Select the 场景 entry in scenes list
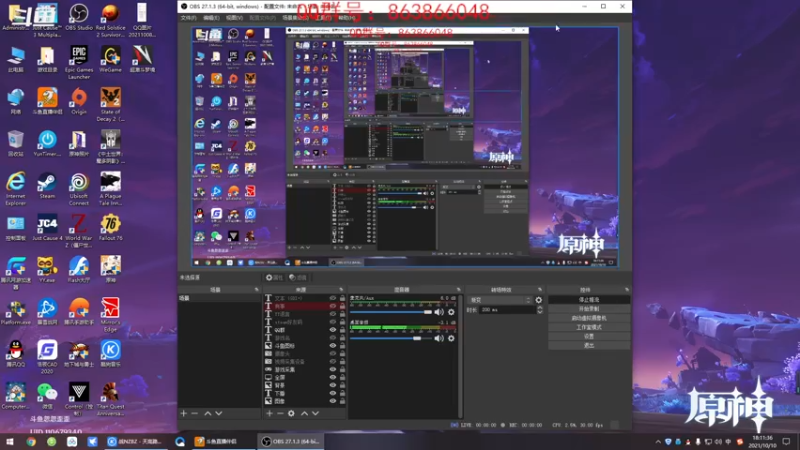Screen dimensions: 800x450 pyautogui.click(x=219, y=298)
